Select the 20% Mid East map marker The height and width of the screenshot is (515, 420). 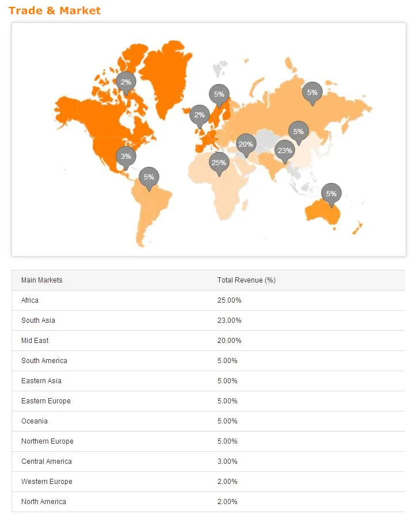[x=246, y=144]
